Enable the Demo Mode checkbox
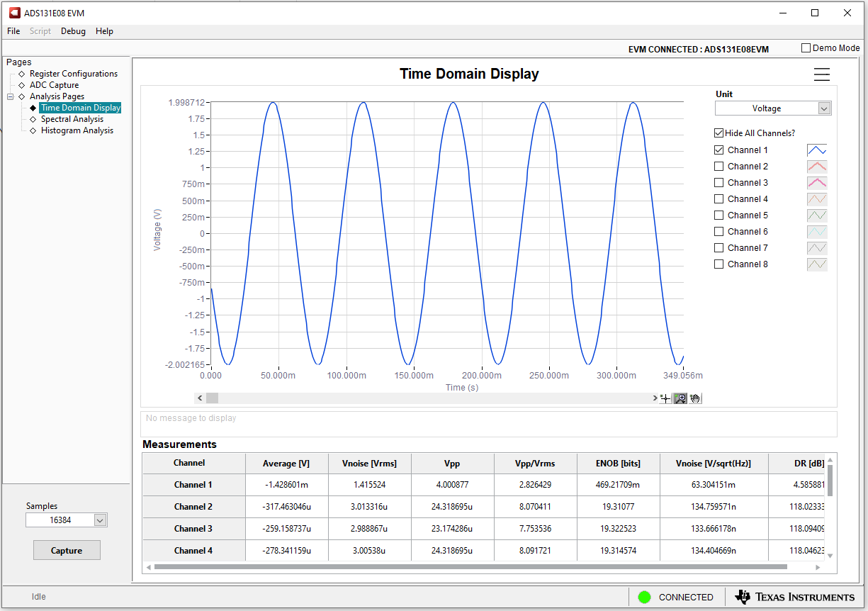 click(806, 48)
